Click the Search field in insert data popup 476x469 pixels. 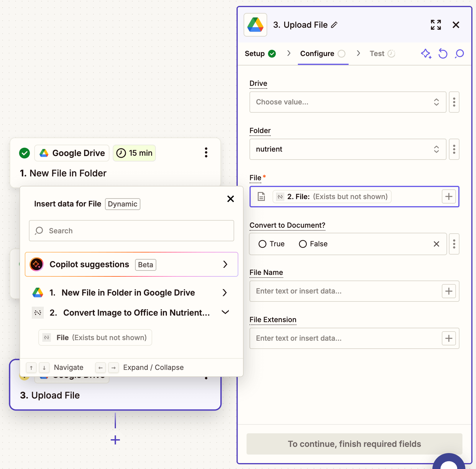131,231
